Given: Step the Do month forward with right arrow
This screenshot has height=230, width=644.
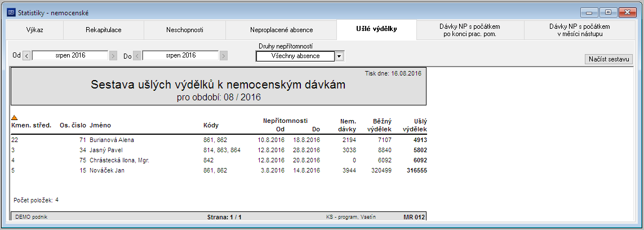Looking at the screenshot, I should [224, 56].
